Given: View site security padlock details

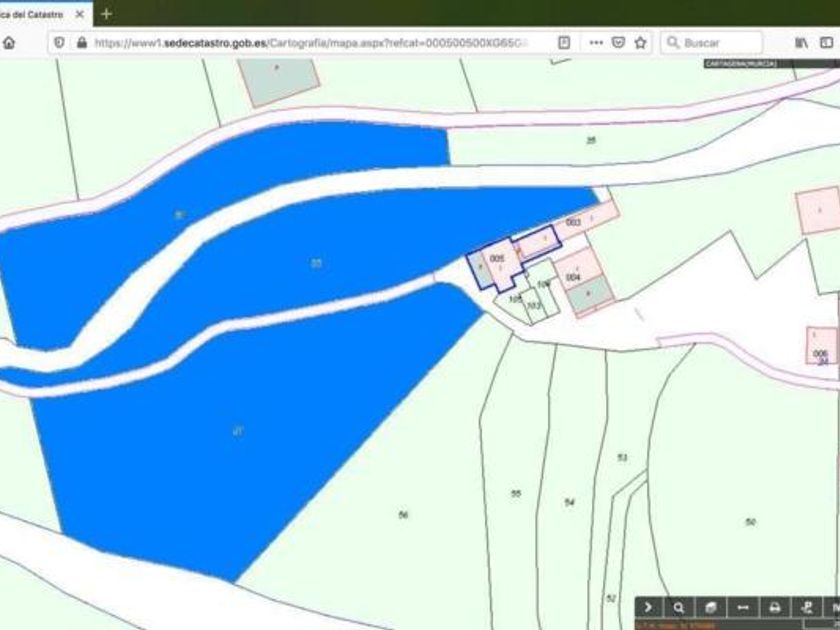Looking at the screenshot, I should tap(82, 43).
